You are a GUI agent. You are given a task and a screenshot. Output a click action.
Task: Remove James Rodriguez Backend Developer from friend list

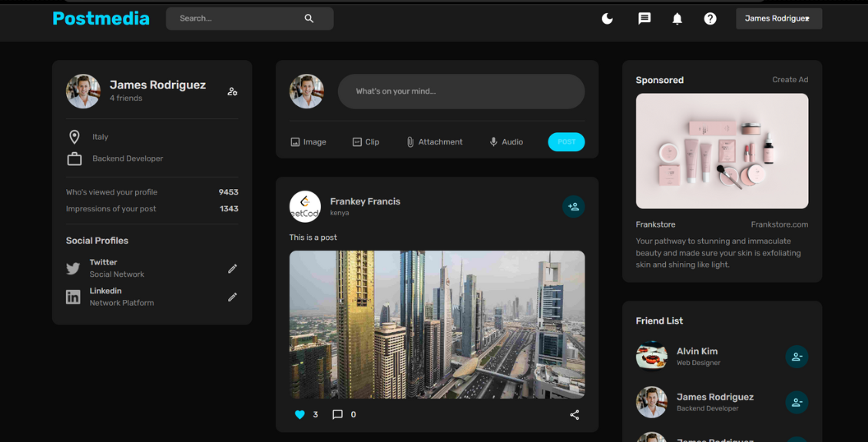797,403
